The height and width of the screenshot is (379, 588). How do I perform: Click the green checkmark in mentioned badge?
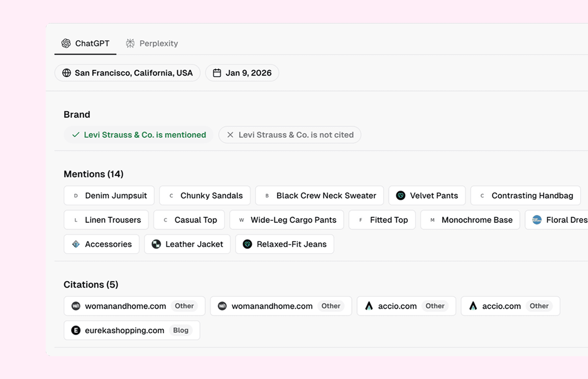coord(75,135)
